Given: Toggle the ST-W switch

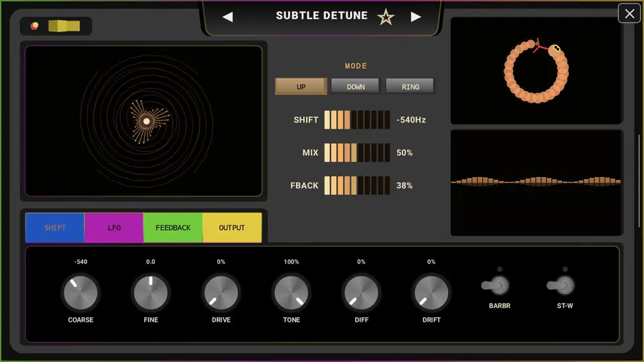Looking at the screenshot, I should tap(561, 286).
